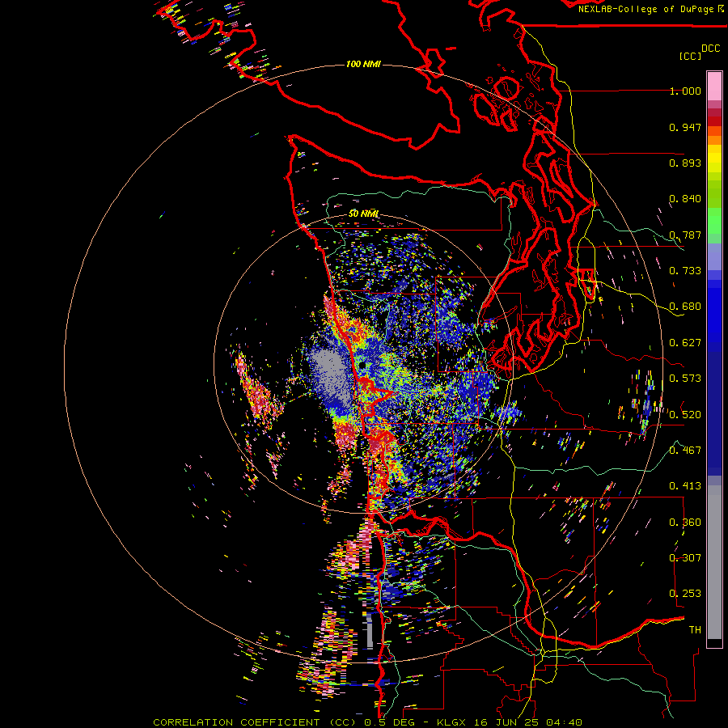Click the 0.893 scale value
The height and width of the screenshot is (728, 728).
[x=685, y=163]
